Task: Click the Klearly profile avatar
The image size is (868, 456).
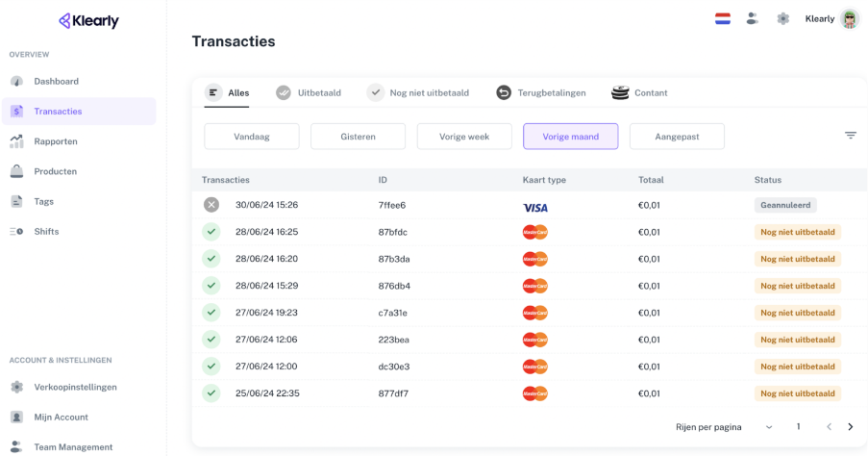Action: [x=850, y=19]
